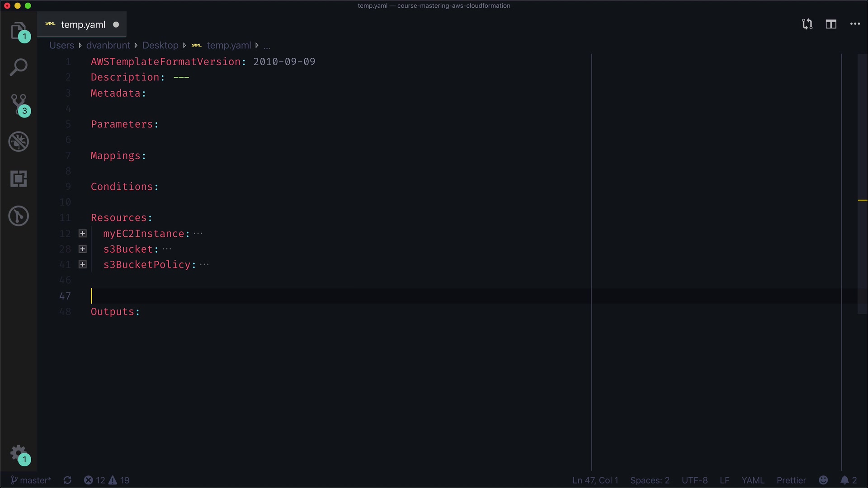
Task: Select the temp.yaml editor tab
Action: tap(83, 25)
